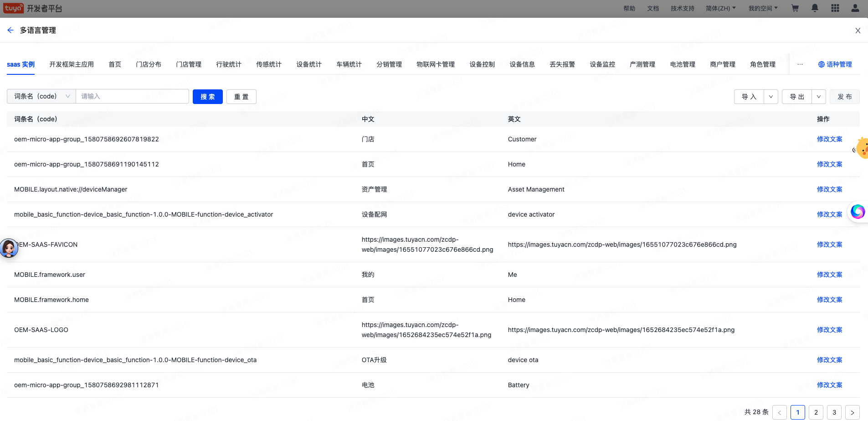Open the shopping cart icon
Image resolution: width=868 pixels, height=421 pixels.
click(x=795, y=8)
